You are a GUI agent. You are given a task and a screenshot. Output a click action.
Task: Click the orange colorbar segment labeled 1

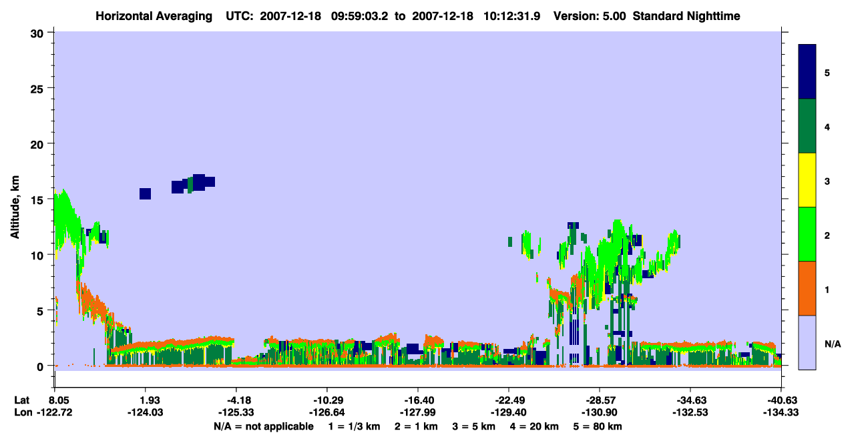tap(807, 288)
